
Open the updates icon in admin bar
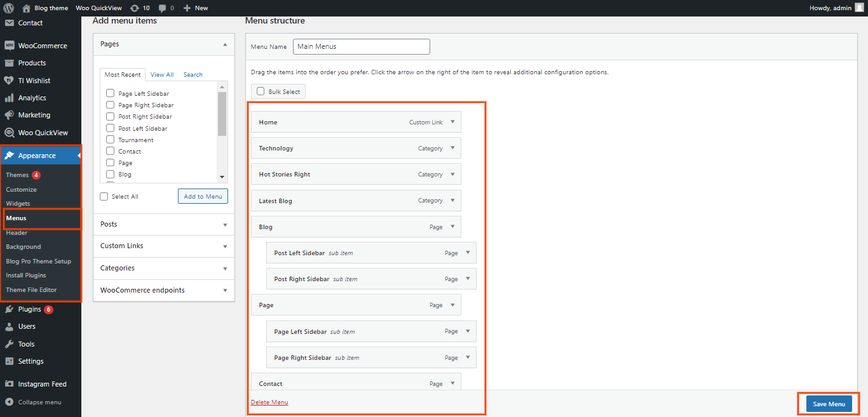(134, 8)
